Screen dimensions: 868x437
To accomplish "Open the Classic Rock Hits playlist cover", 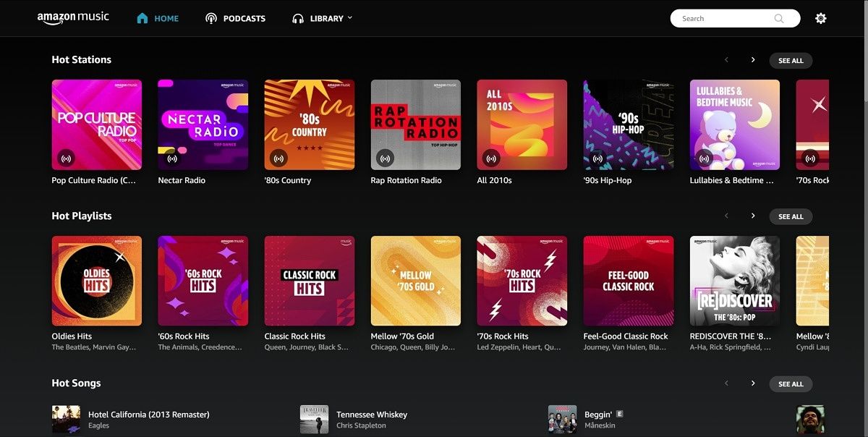I will click(x=309, y=281).
